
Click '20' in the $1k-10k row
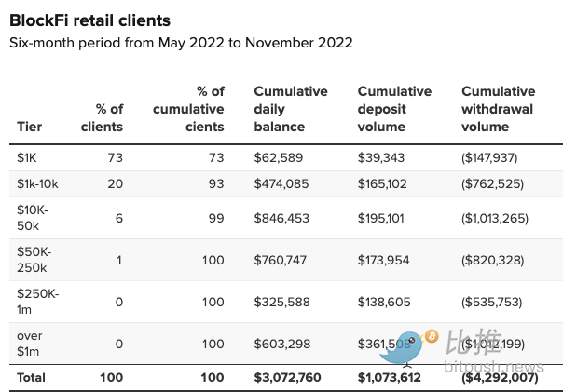coord(116,184)
